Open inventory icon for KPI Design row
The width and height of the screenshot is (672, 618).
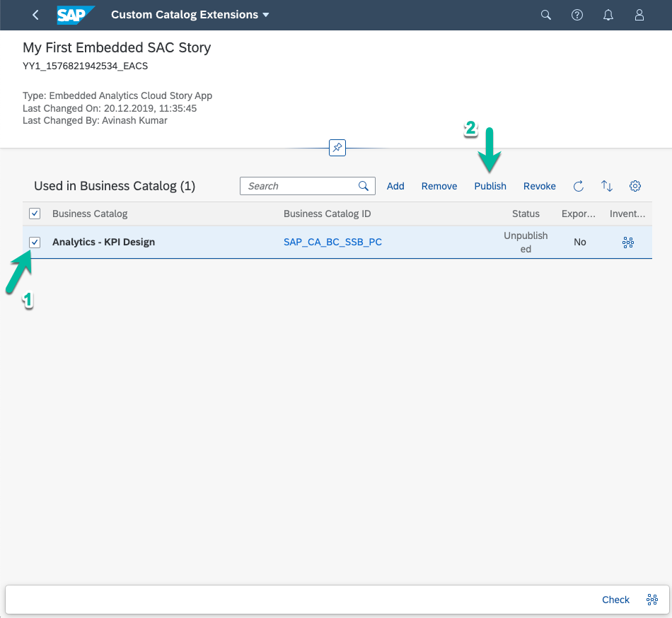[627, 242]
